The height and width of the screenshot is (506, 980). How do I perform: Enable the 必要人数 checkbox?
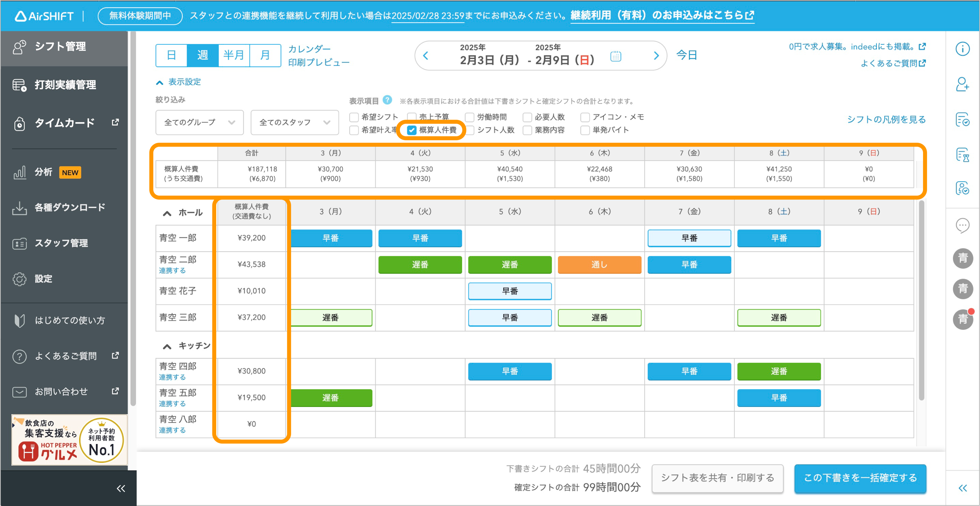527,117
